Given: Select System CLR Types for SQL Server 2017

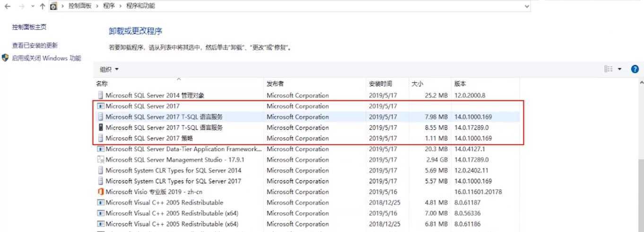Looking at the screenshot, I should coord(173,181).
